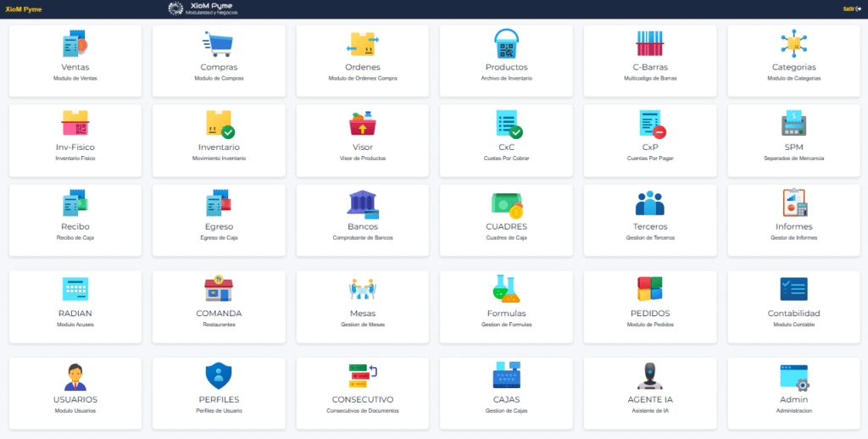Viewport: 868px width, 439px height.
Task: Open the Ventas module icon
Action: point(75,43)
